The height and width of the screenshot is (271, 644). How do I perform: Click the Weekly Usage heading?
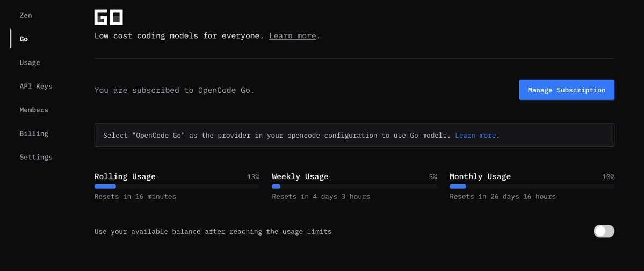pyautogui.click(x=300, y=176)
